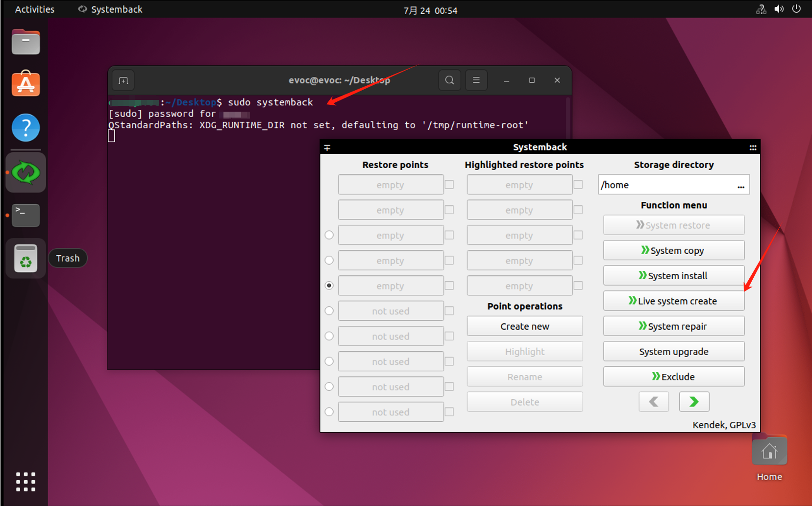Launch Systemback from the dock
Viewport: 812px width, 506px height.
(25, 172)
